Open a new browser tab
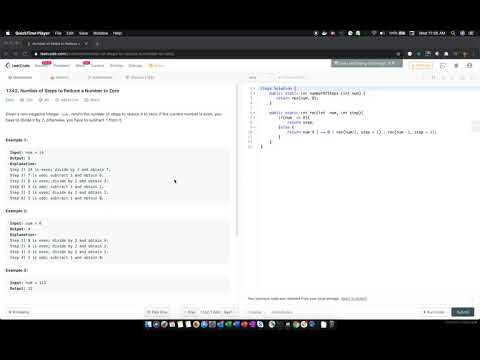Image resolution: width=480 pixels, height=360 pixels. coord(97,44)
